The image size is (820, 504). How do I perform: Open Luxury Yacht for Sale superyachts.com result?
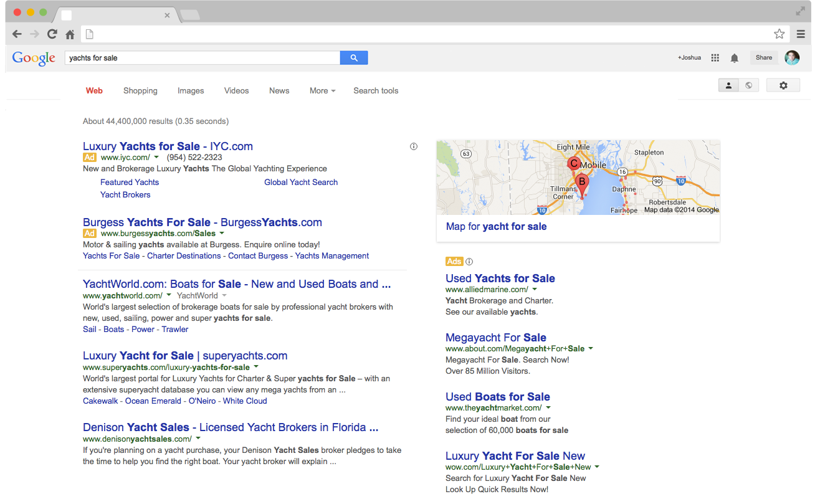pyautogui.click(x=185, y=356)
